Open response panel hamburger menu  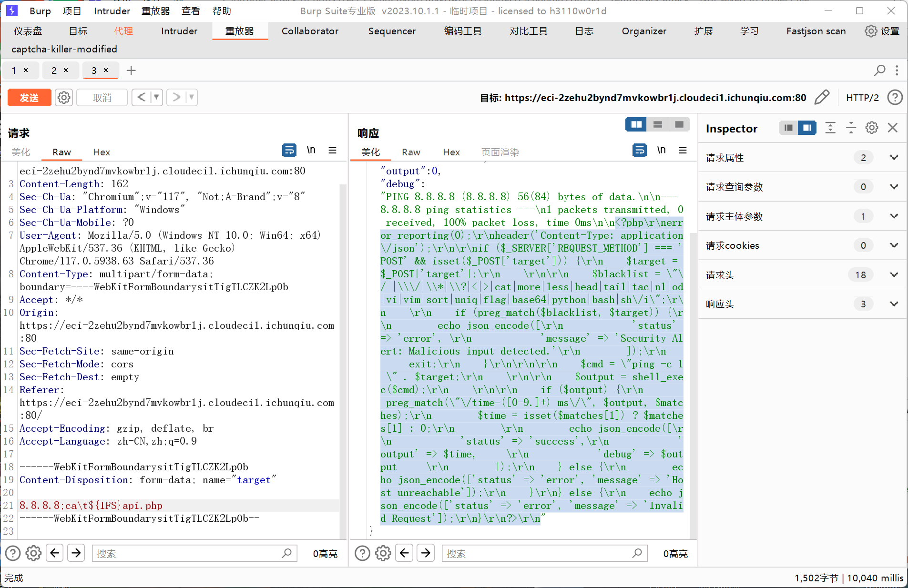(683, 151)
